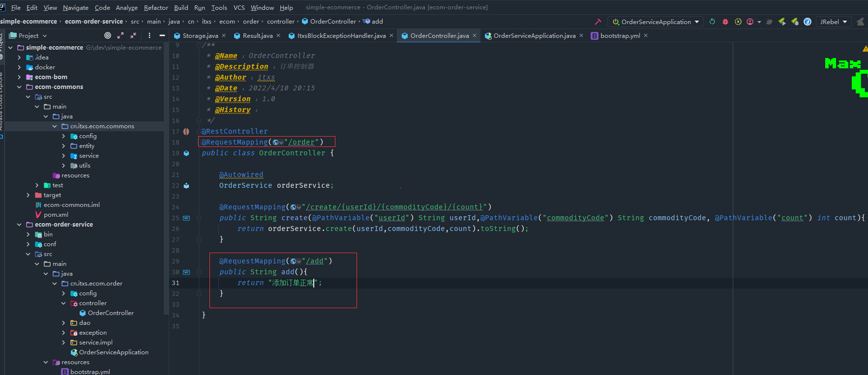Image resolution: width=868 pixels, height=375 pixels.
Task: Click the autowired gutter icon on line 22
Action: coord(186,185)
